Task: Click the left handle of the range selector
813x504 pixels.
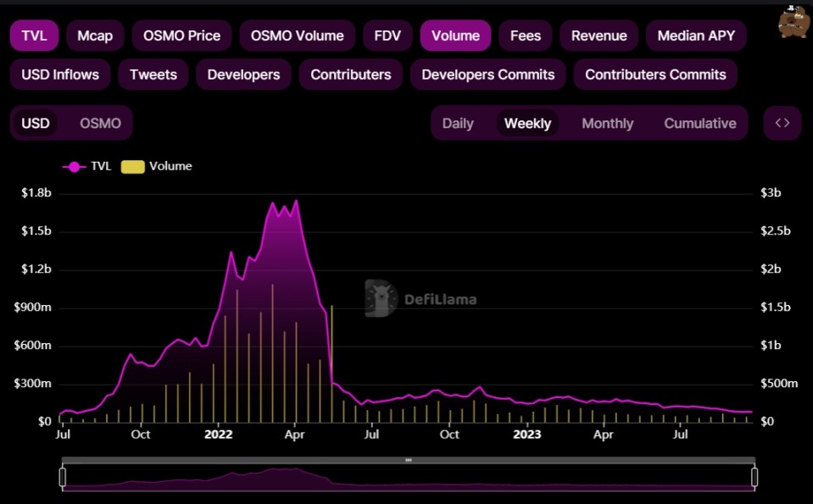Action: [63, 475]
